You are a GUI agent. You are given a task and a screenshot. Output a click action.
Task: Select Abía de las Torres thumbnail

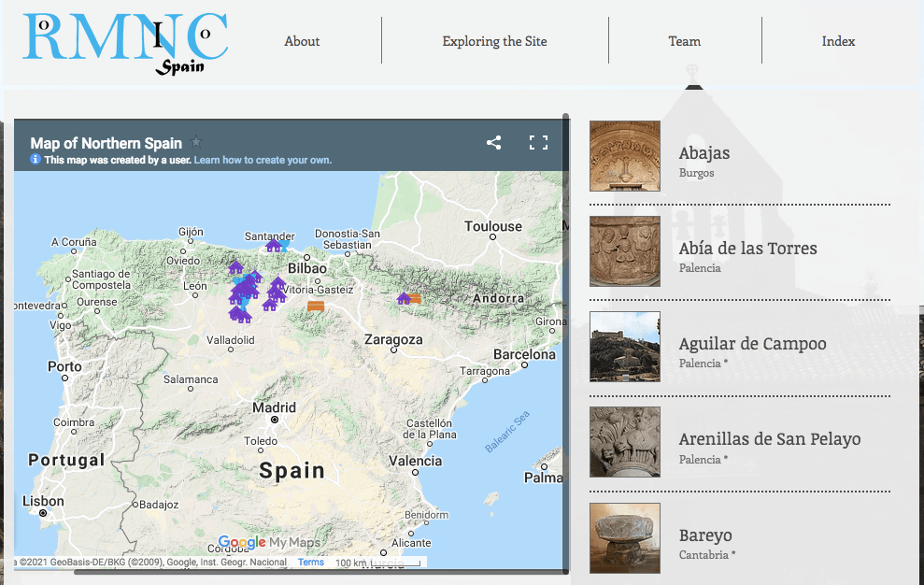tap(625, 251)
